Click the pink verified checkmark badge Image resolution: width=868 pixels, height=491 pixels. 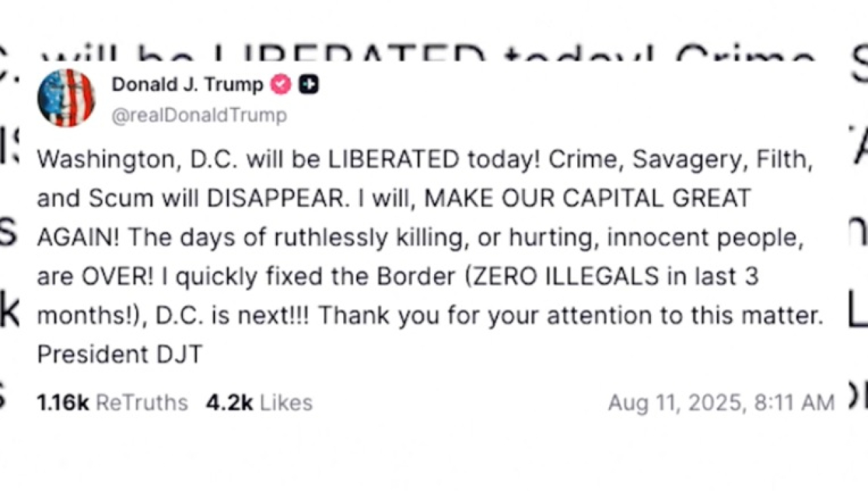pos(281,85)
